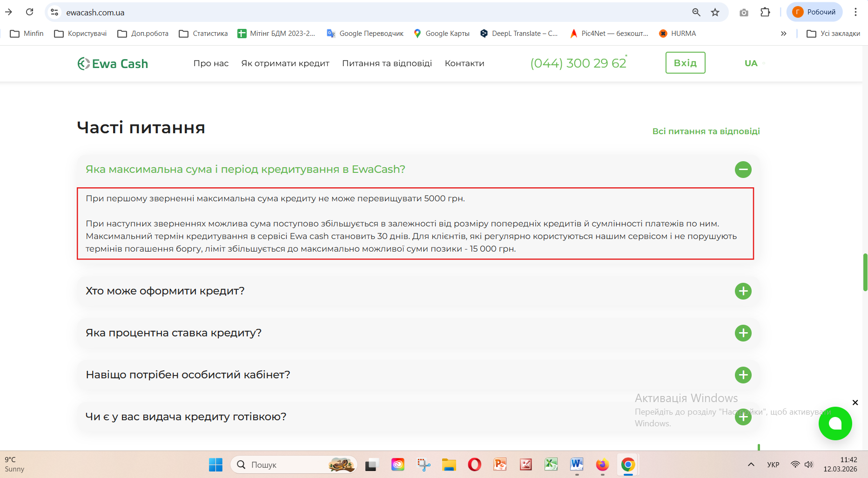Image resolution: width=868 pixels, height=478 pixels.
Task: Open site information icon in address bar
Action: tap(55, 12)
